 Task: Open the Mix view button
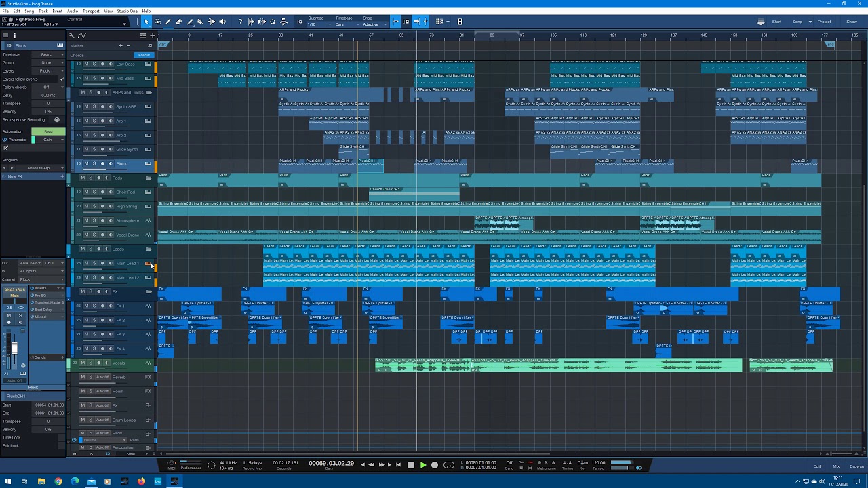[836, 466]
